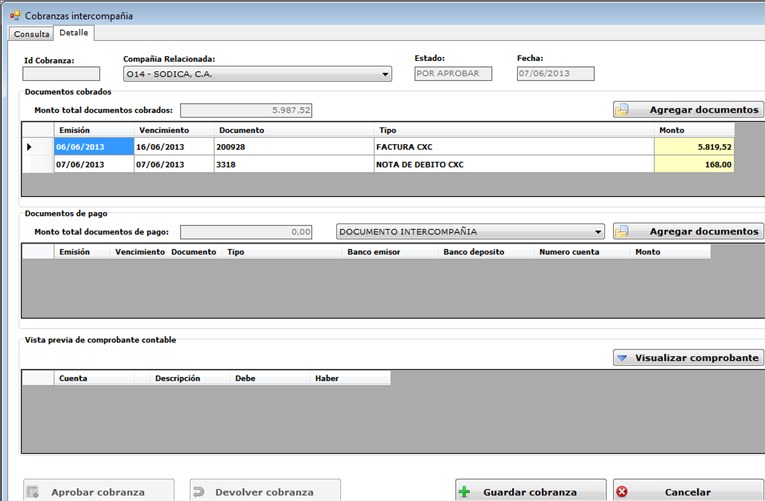
Task: Click the Banco deposito column header
Action: [486, 252]
